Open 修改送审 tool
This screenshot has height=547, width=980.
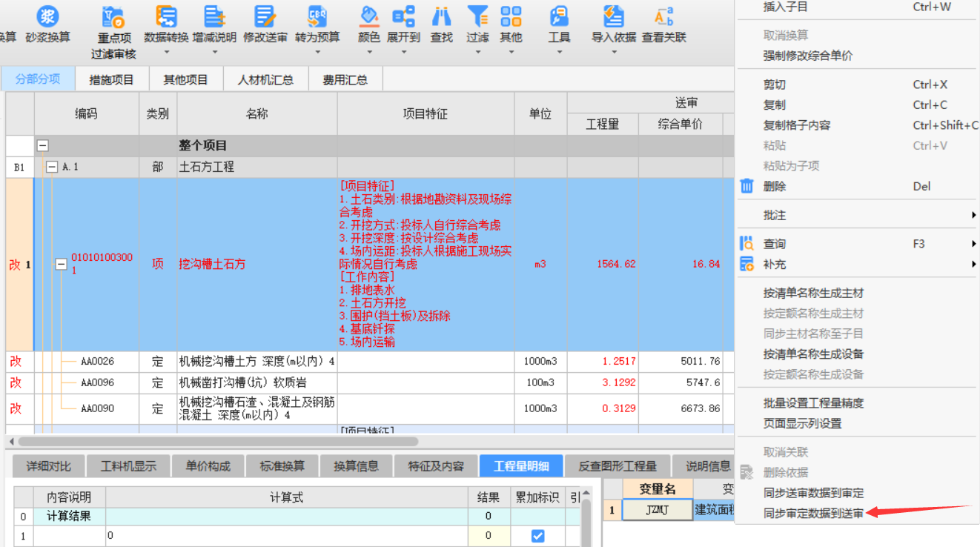pyautogui.click(x=265, y=16)
